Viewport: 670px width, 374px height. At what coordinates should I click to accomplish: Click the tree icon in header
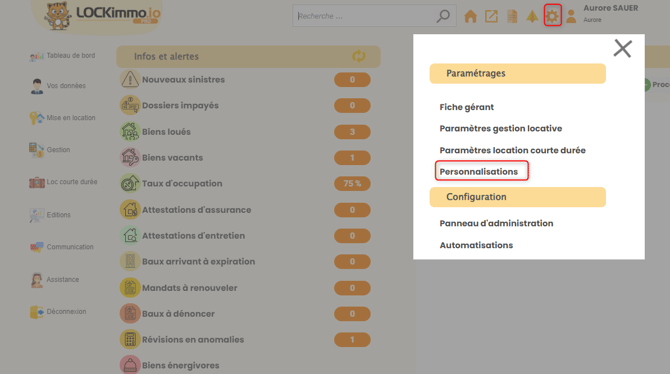(532, 16)
